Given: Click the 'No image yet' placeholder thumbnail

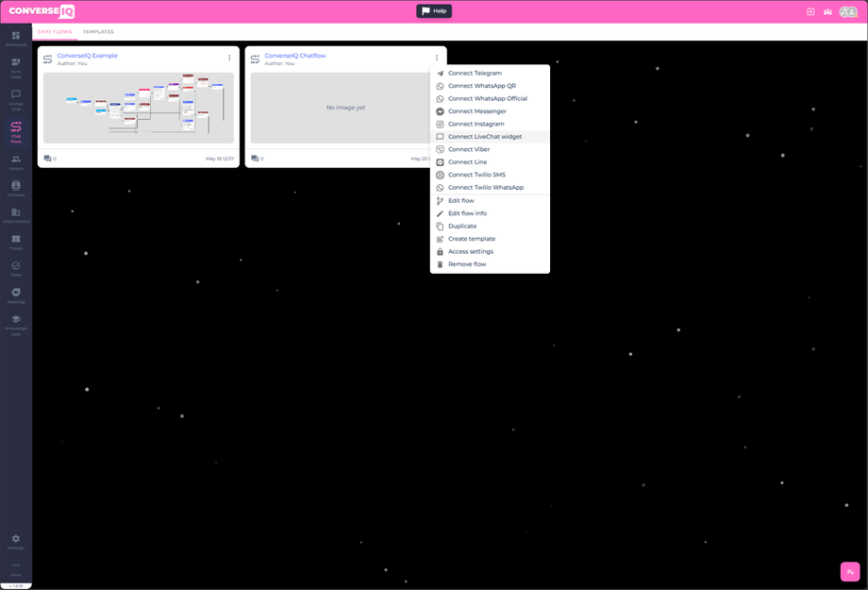Looking at the screenshot, I should (345, 108).
